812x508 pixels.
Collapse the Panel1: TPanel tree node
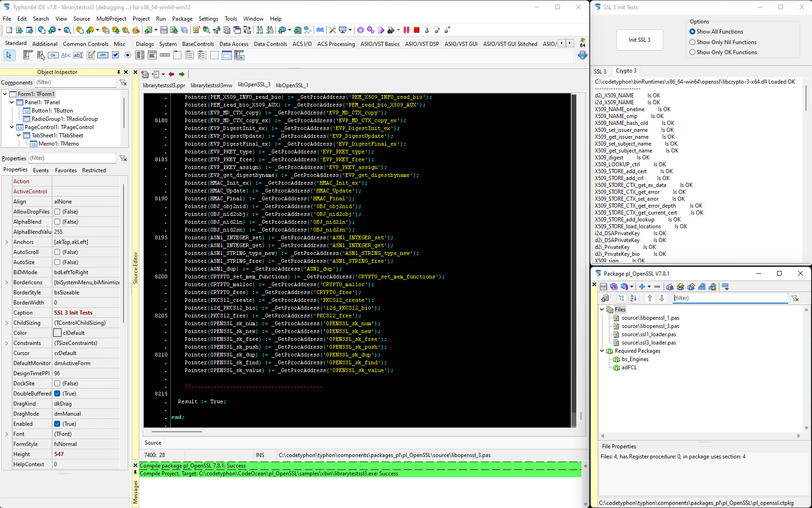12,102
